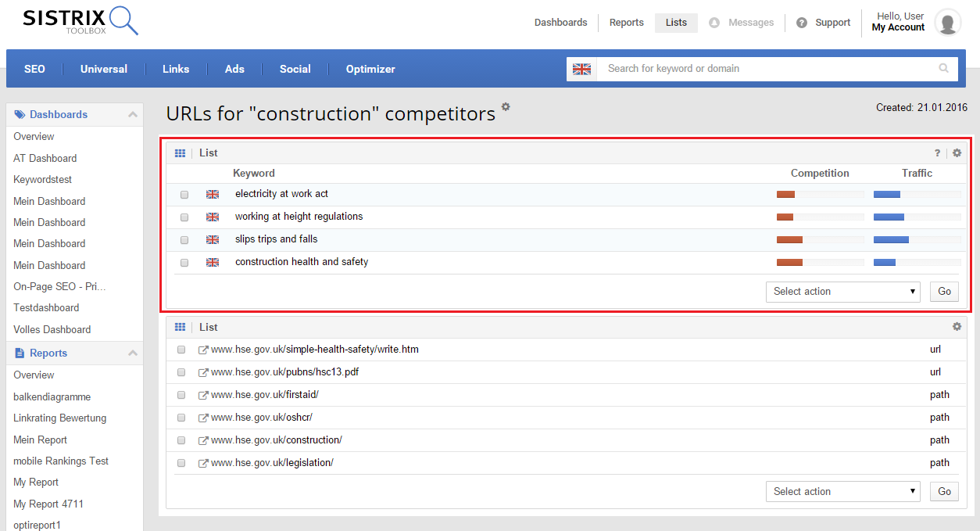Open the SEO main menu
The width and height of the screenshot is (980, 531).
coord(34,69)
